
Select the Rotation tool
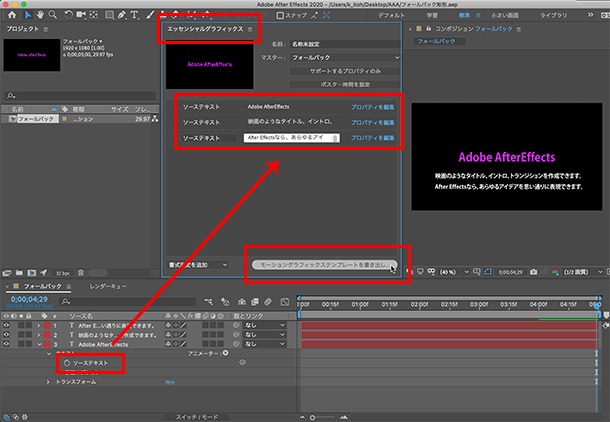click(68, 15)
